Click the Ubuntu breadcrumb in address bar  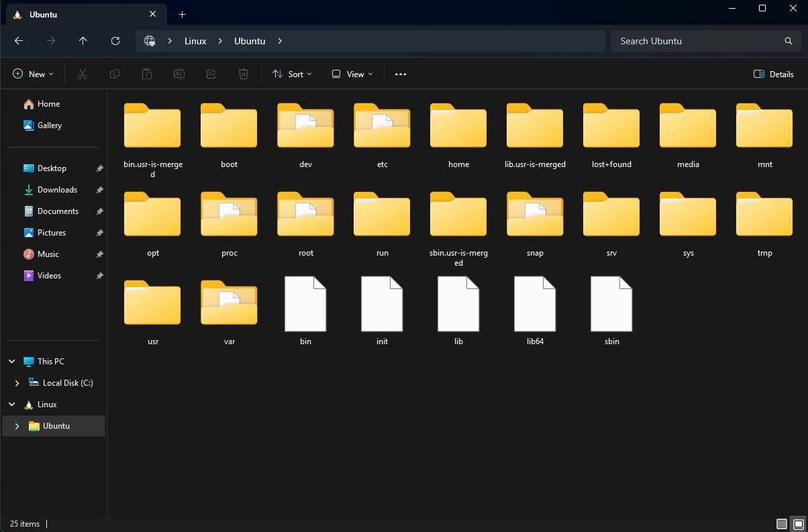(x=250, y=41)
